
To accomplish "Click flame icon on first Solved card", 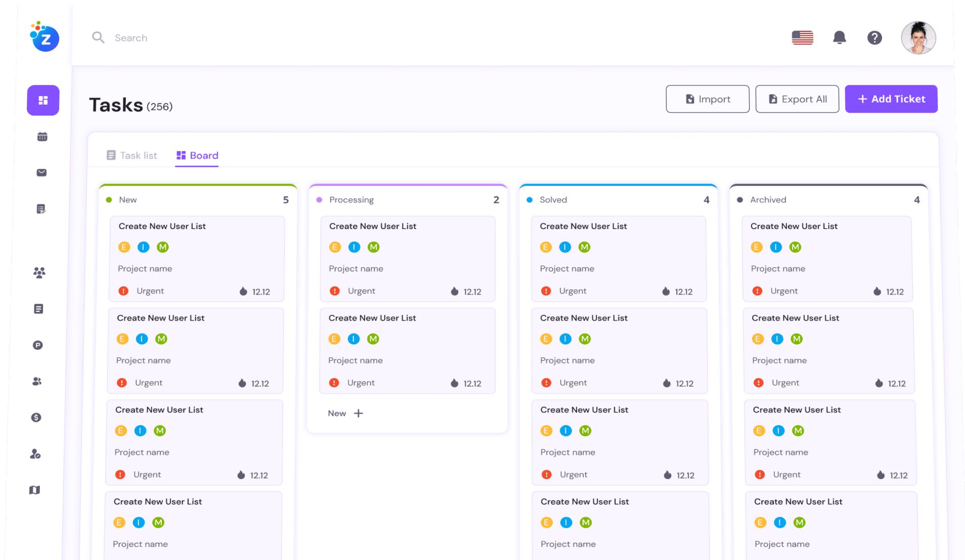I will [x=666, y=291].
